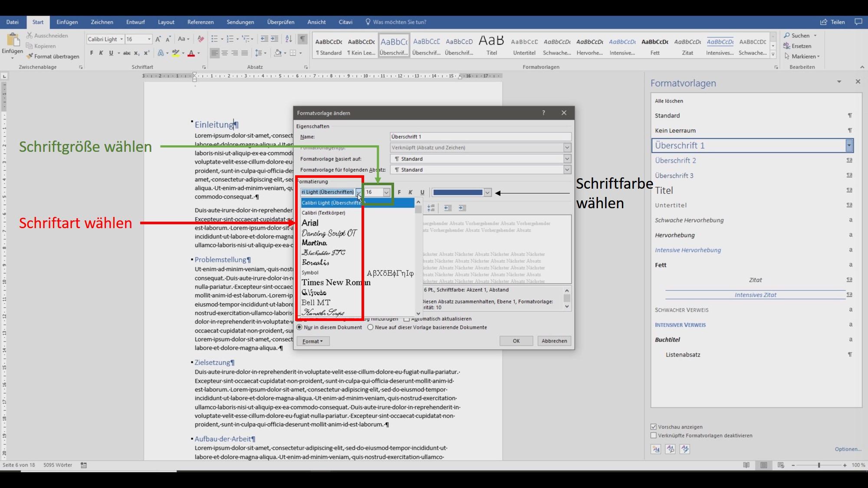868x488 pixels.
Task: Increase font size with the enlarge icon
Action: click(x=158, y=39)
